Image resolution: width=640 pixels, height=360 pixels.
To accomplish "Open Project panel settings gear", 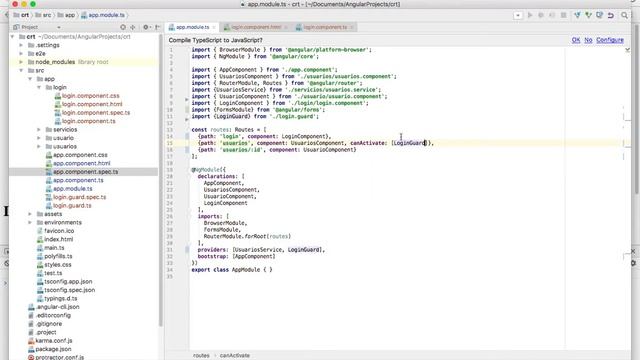I will [146, 27].
